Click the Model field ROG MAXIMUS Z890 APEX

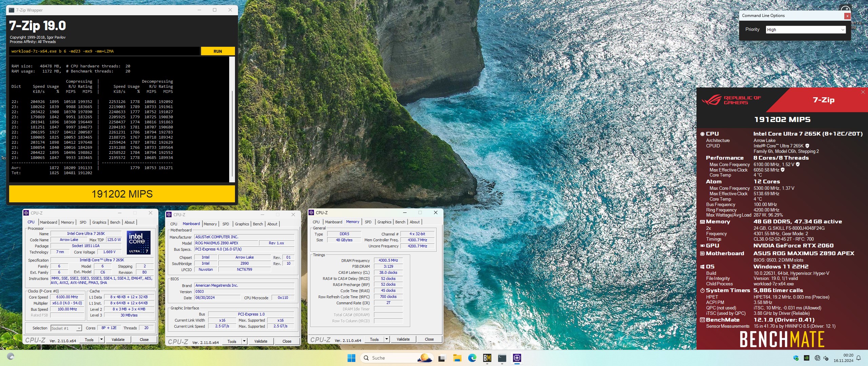226,243
